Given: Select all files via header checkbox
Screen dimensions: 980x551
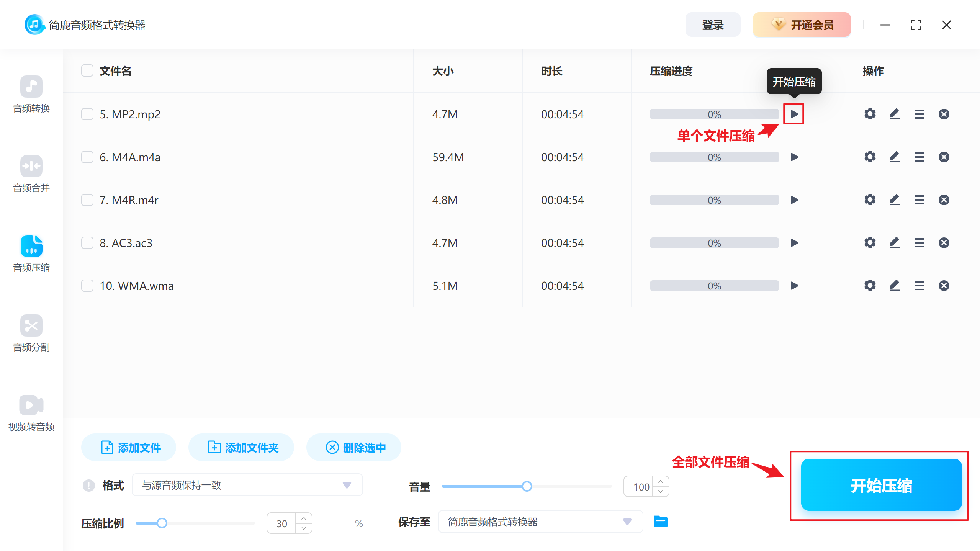Looking at the screenshot, I should [87, 70].
